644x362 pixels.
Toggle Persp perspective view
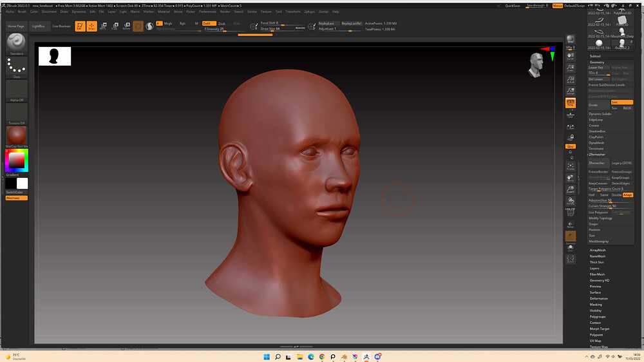click(571, 102)
